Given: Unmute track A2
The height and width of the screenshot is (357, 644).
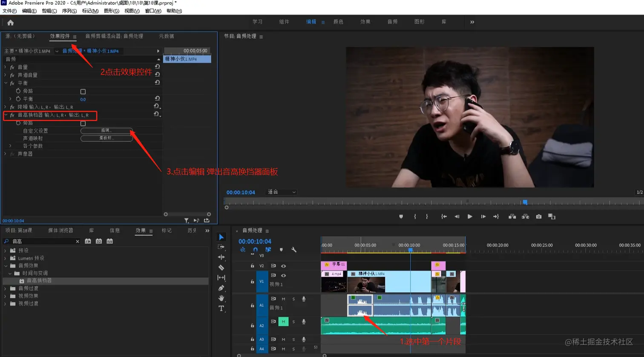Looking at the screenshot, I should click(283, 322).
